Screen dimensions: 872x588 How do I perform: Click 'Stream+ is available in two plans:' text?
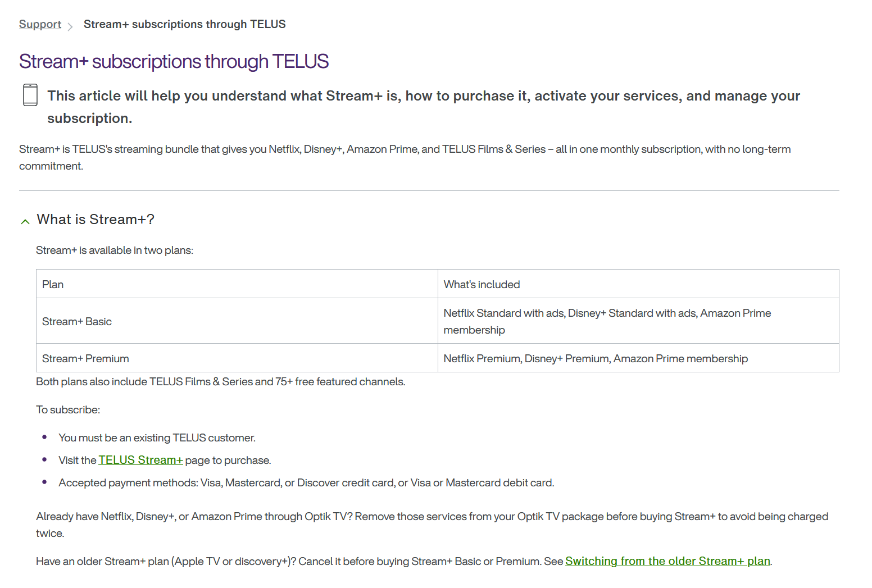(115, 250)
